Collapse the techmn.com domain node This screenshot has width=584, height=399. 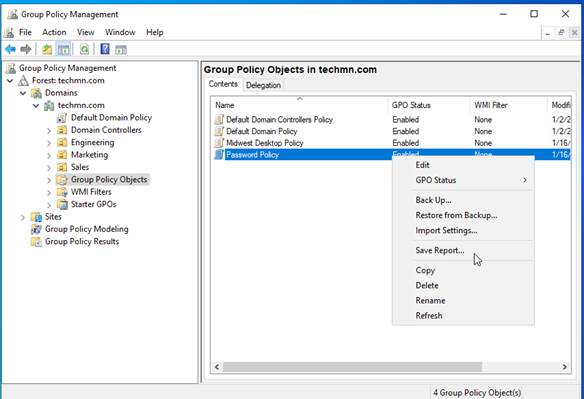pos(36,105)
